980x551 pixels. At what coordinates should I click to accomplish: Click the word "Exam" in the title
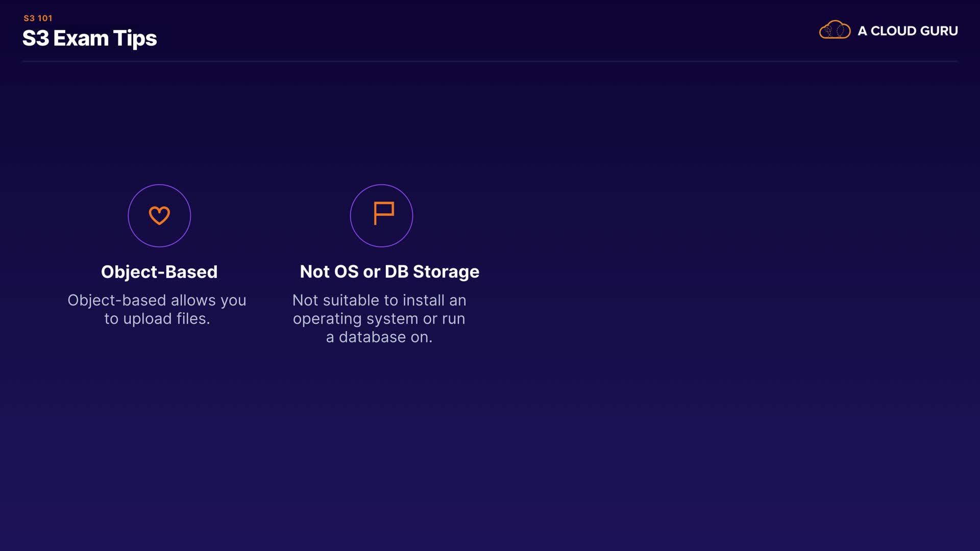(81, 39)
